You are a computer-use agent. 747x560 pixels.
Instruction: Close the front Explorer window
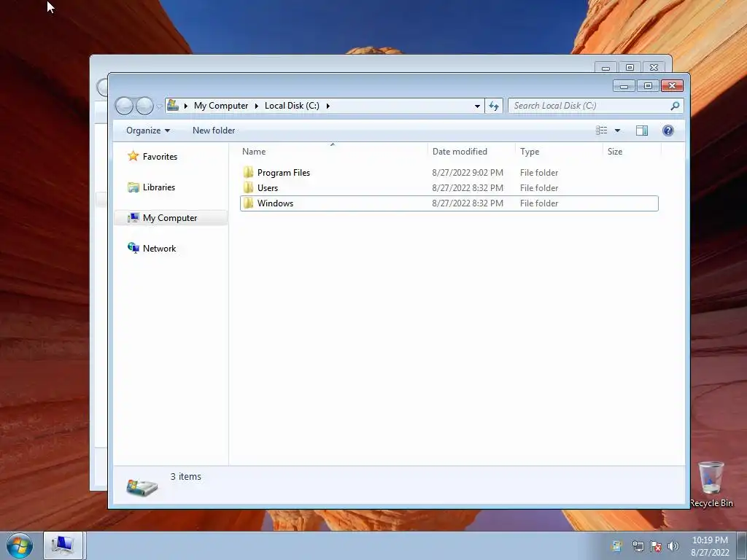(672, 86)
